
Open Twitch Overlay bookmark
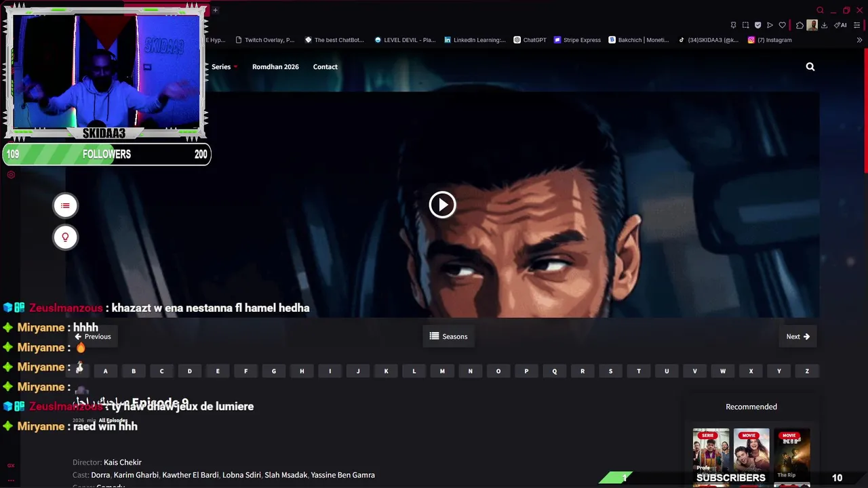[x=265, y=40]
